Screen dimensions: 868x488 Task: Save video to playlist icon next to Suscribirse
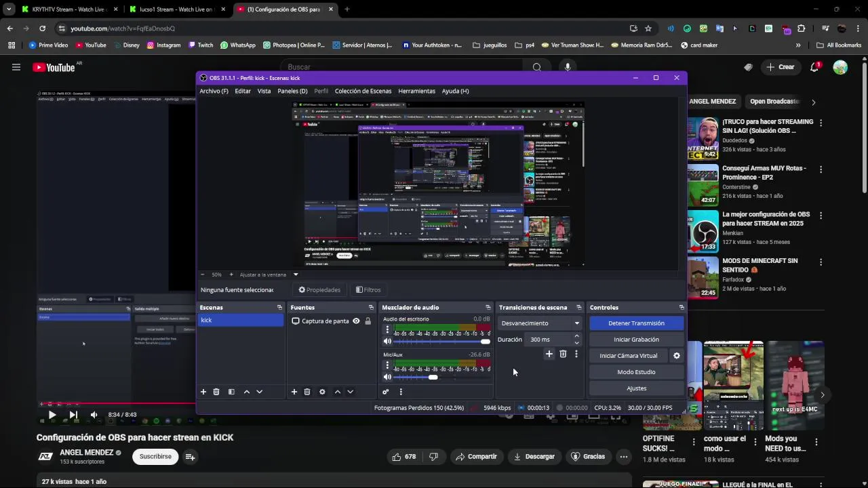tap(190, 457)
